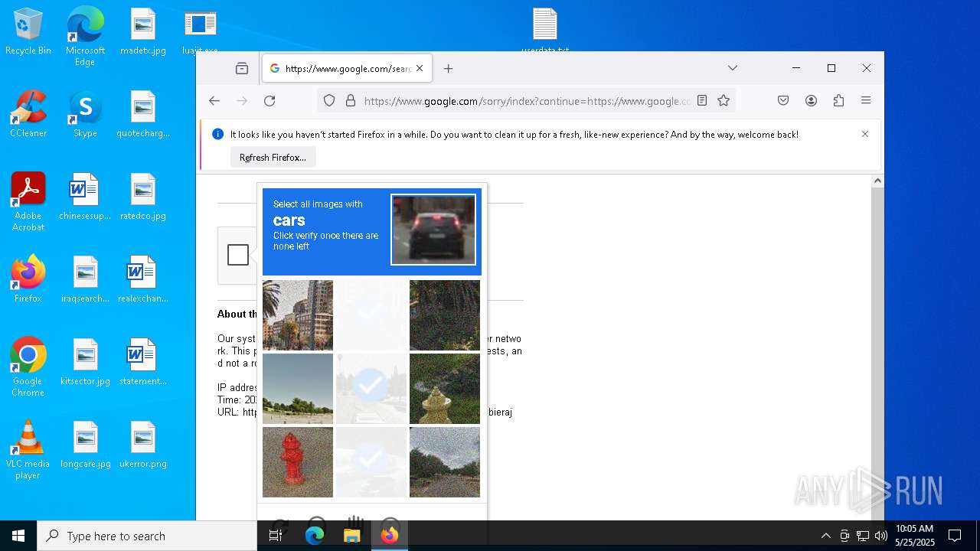Select Adobe Acrobat desktop shortcut
The width and height of the screenshot is (980, 551).
[28, 201]
